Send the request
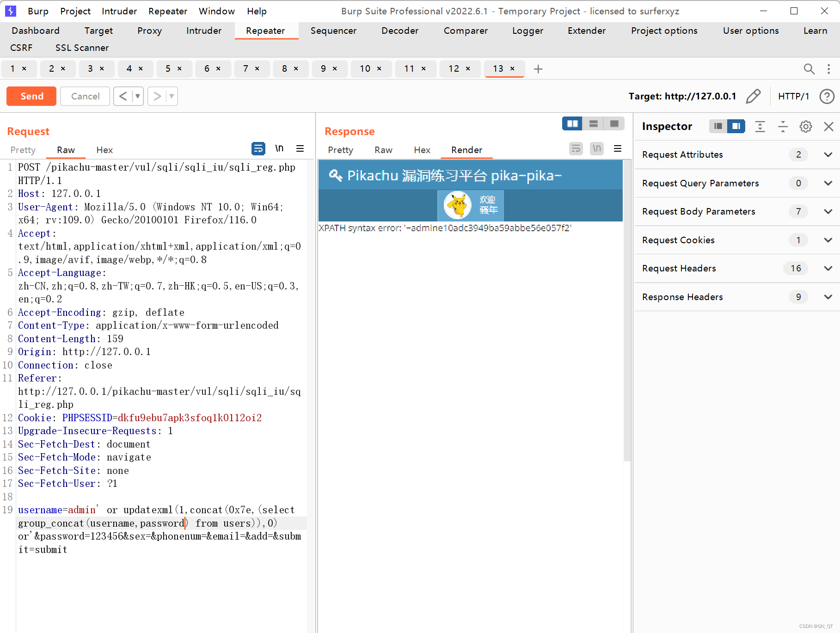840x633 pixels. pos(31,96)
